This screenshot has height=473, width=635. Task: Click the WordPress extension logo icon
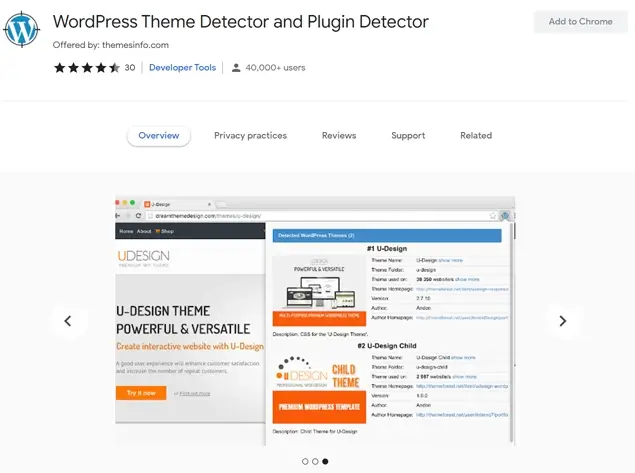[21, 30]
